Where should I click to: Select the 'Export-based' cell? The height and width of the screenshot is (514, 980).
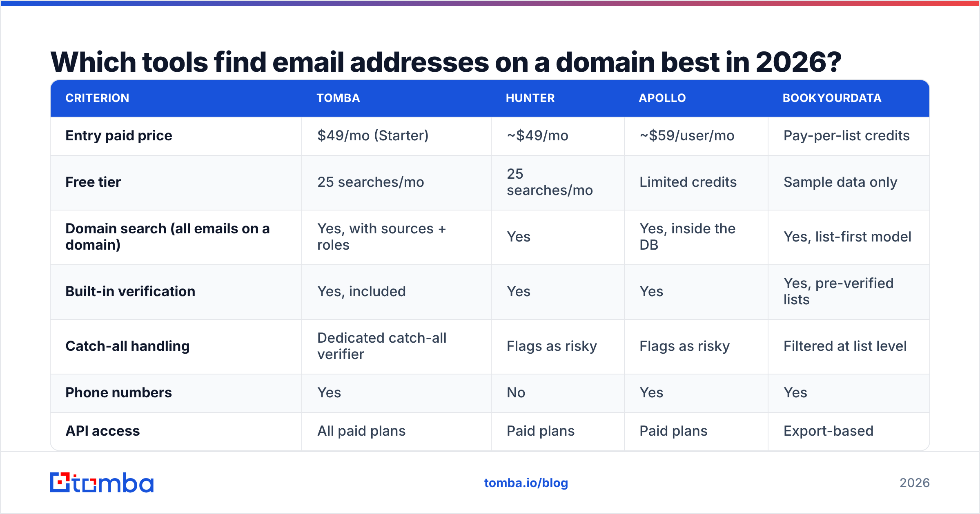829,431
